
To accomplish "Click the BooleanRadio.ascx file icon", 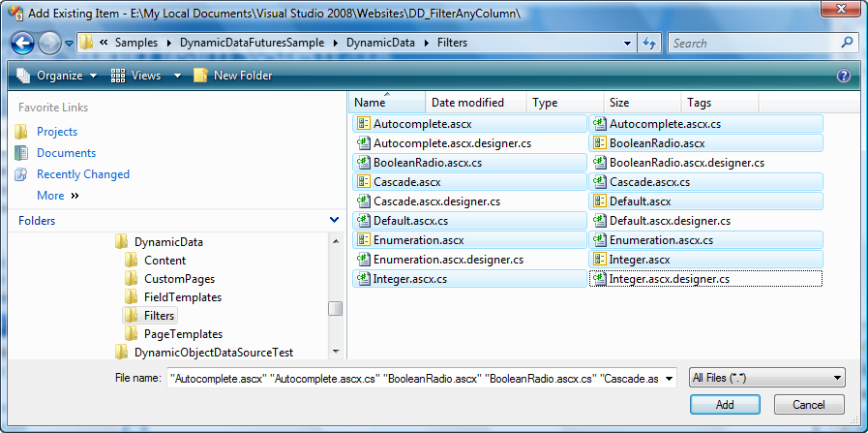I will coord(600,143).
